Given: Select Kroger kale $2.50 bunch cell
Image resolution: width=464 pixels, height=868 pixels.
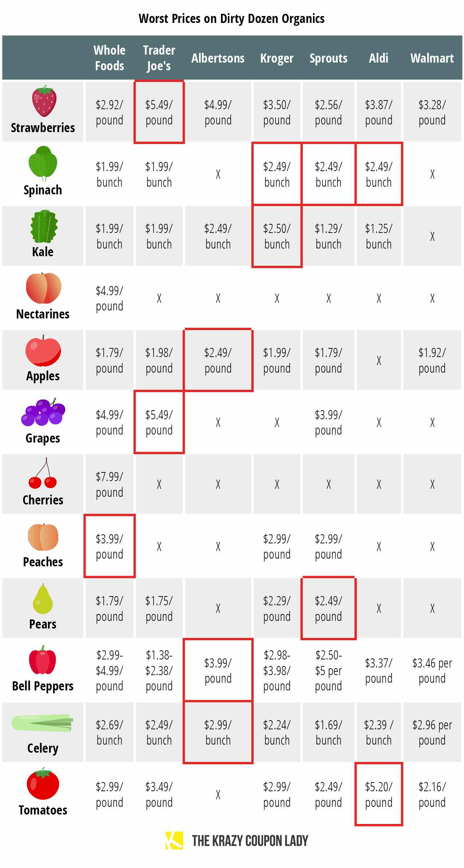Looking at the screenshot, I should (x=277, y=236).
